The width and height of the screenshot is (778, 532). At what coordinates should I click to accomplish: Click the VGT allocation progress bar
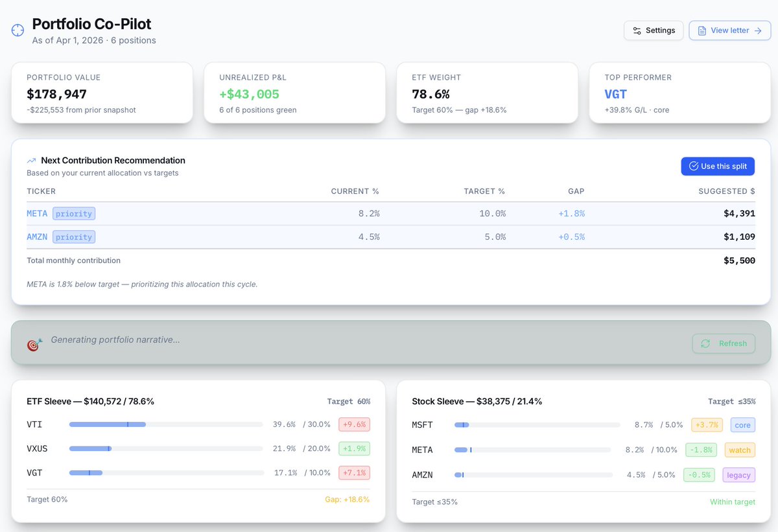[166, 472]
